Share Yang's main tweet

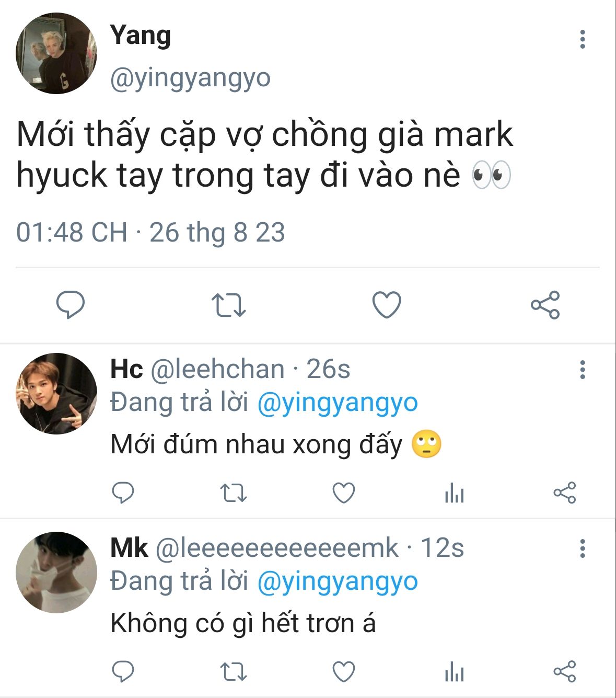pos(545,305)
